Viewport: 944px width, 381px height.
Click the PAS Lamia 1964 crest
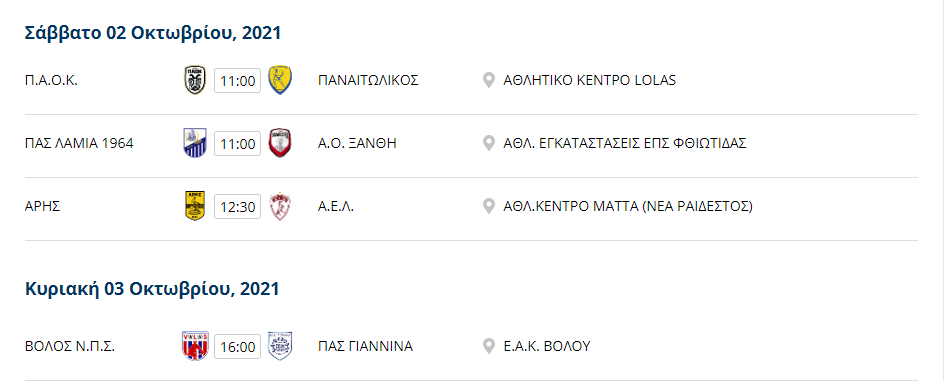tap(195, 143)
